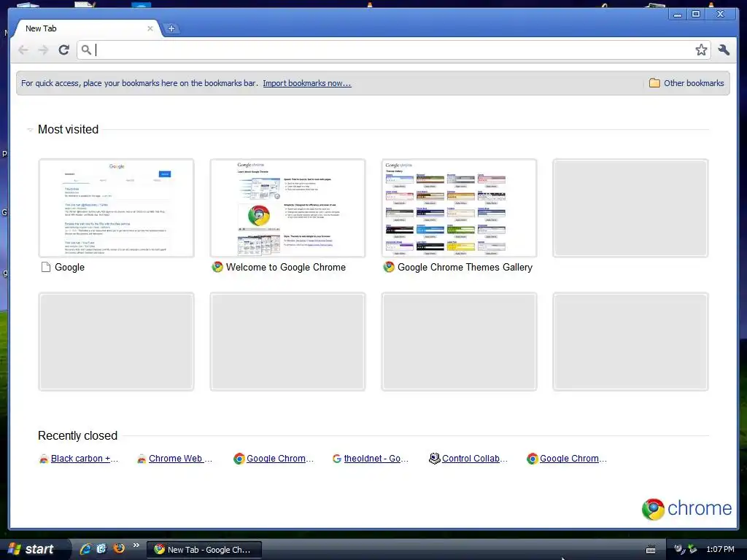Open the wrench settings menu
The height and width of the screenshot is (560, 747).
724,50
